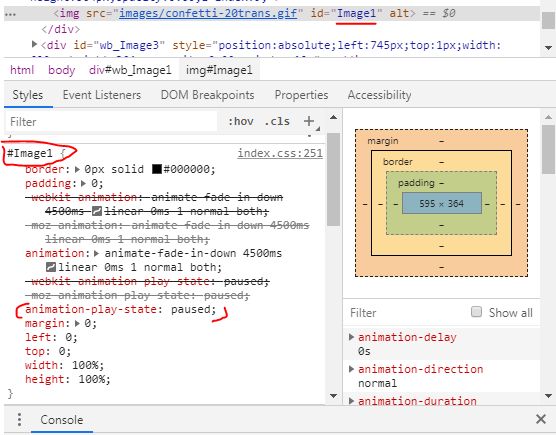Open the index.css:251 source link
556x435 pixels.
coord(280,153)
